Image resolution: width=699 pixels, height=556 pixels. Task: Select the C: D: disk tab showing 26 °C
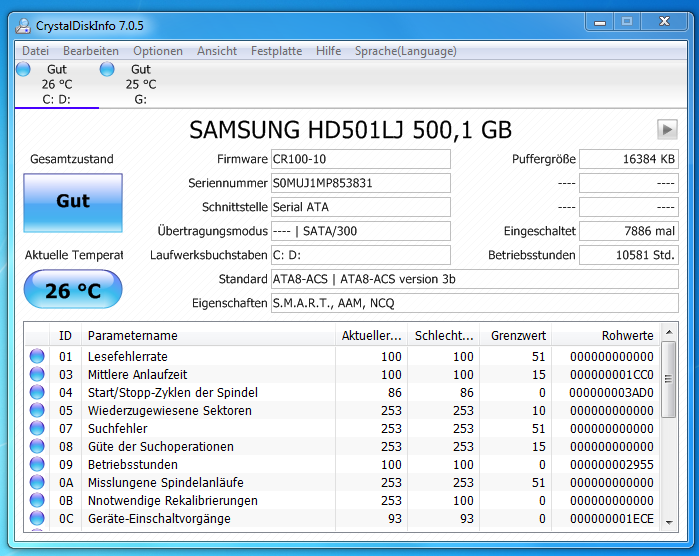pos(57,84)
